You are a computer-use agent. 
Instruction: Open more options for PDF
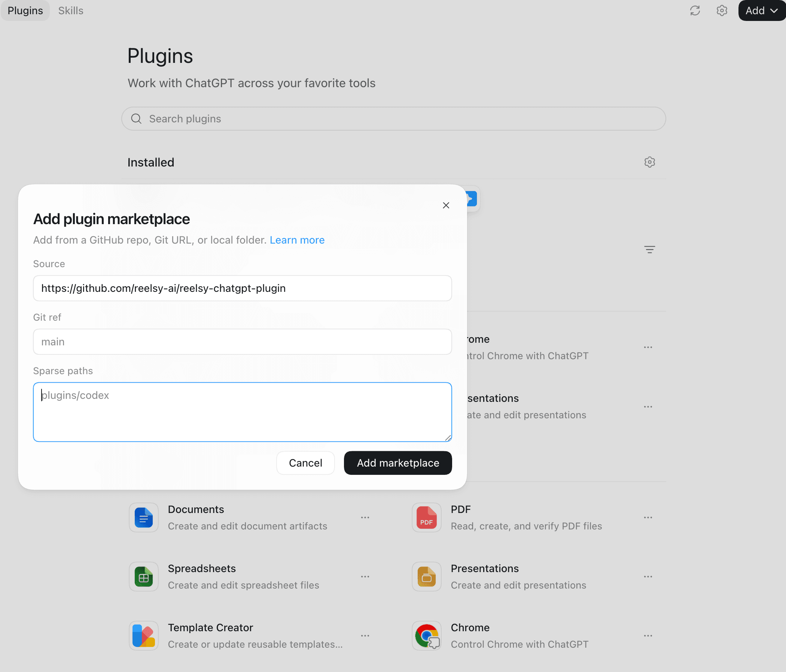click(648, 517)
